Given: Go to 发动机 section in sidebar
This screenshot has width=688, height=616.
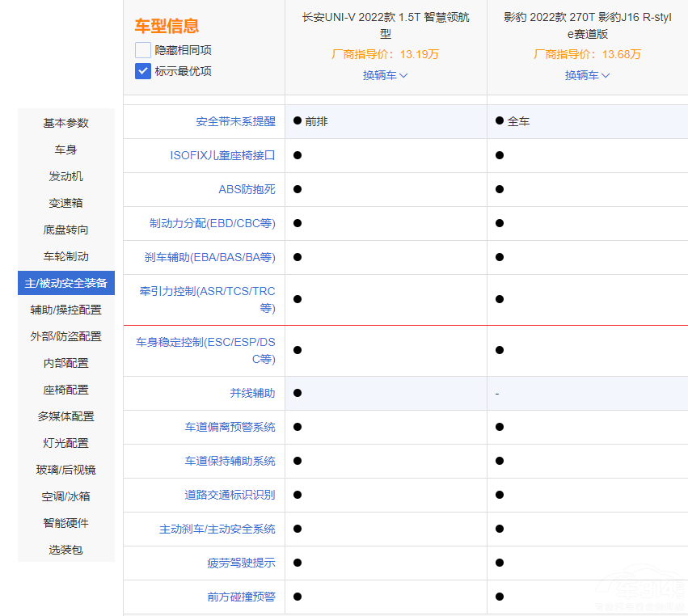Looking at the screenshot, I should pyautogui.click(x=66, y=176).
